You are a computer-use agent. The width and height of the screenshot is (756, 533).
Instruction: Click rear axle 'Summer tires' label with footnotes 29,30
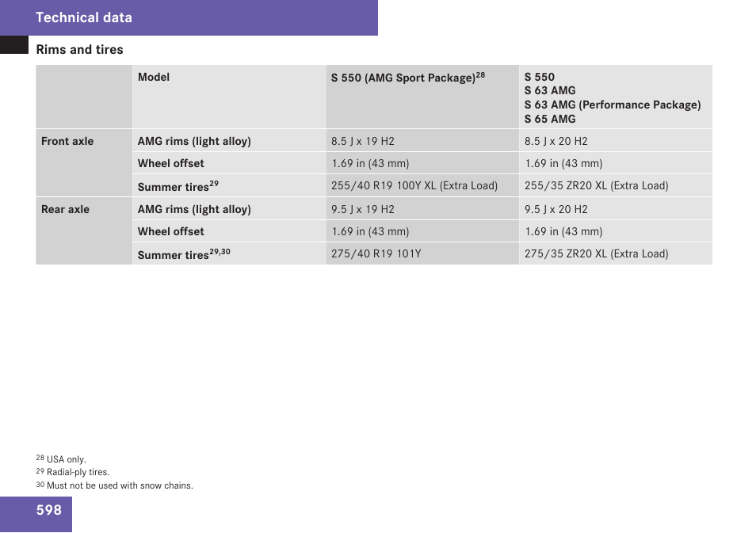coord(184,254)
